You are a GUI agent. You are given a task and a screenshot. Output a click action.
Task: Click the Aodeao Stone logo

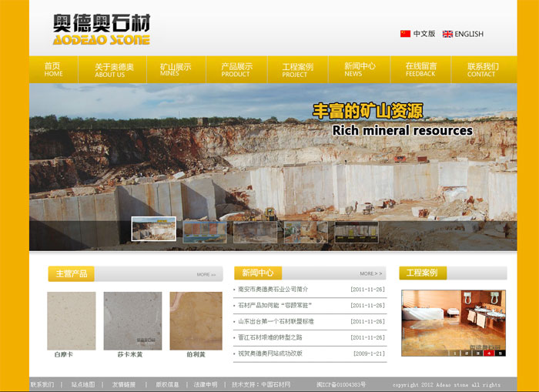(x=102, y=30)
